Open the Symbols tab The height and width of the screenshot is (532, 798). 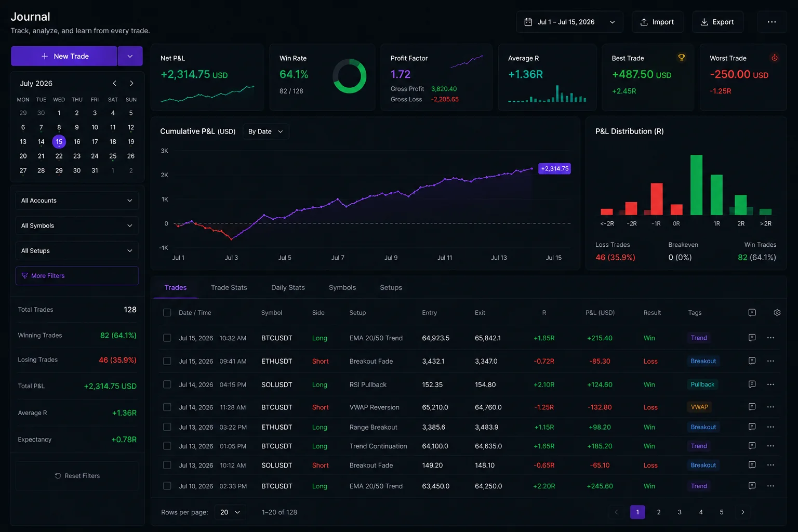(342, 287)
